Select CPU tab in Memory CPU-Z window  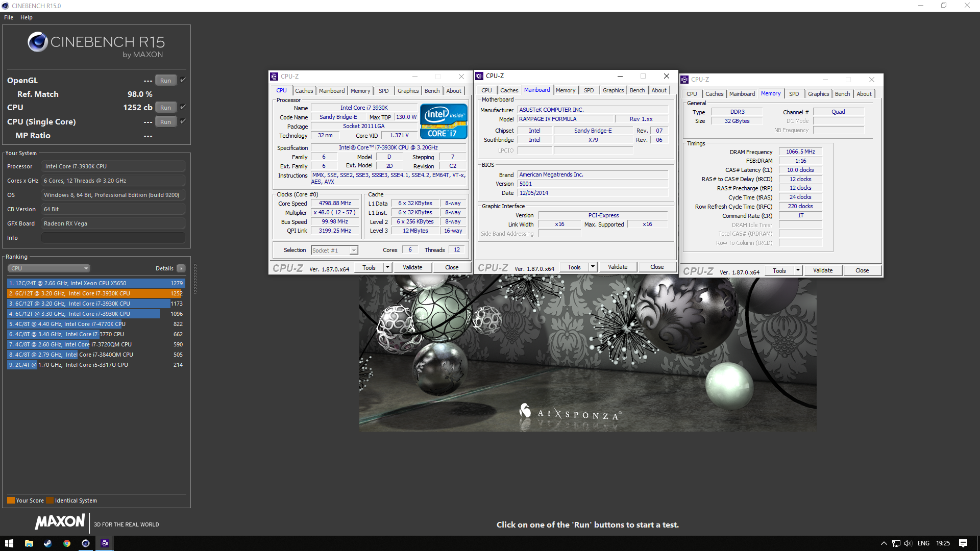[x=692, y=94]
